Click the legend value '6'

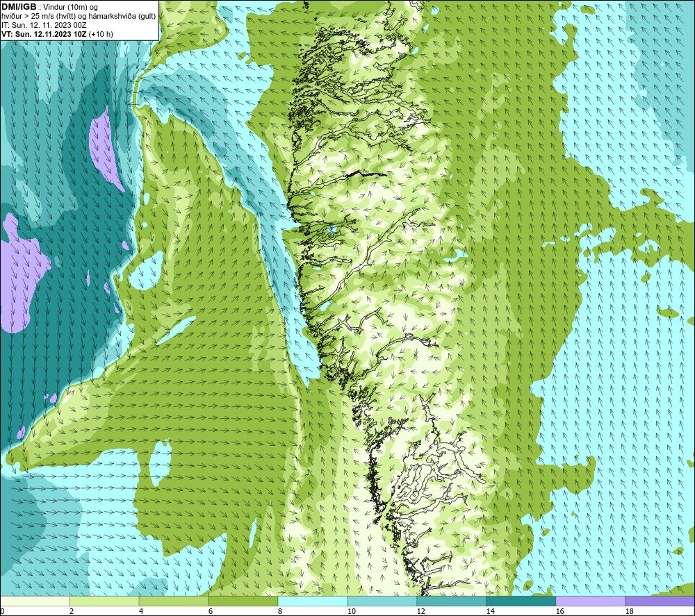[x=210, y=612]
